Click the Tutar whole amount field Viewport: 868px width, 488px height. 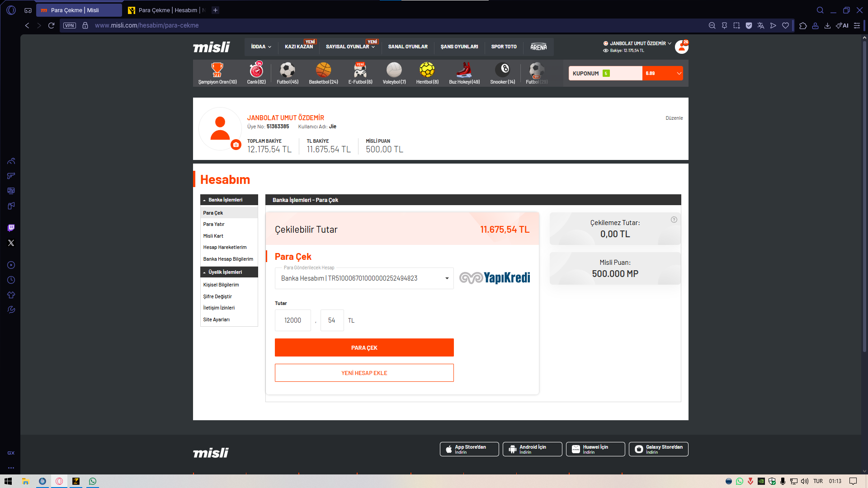pos(292,320)
